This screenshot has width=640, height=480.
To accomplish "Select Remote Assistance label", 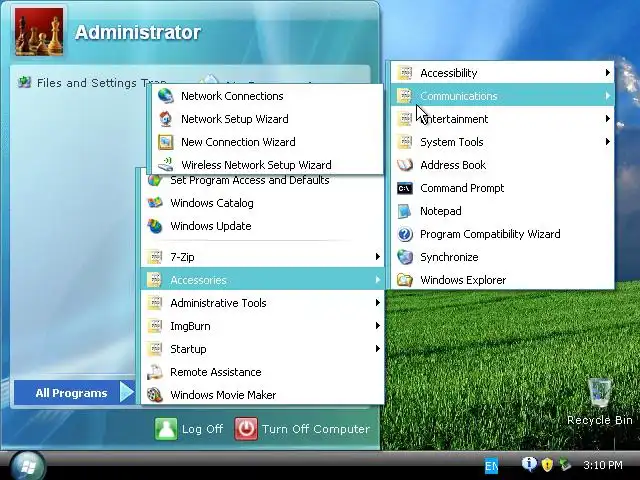I will tap(216, 372).
